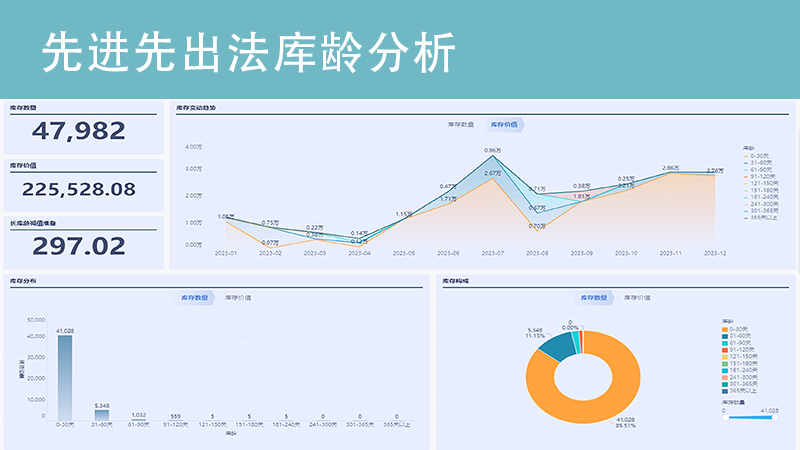This screenshot has width=800, height=450.
Task: Click cyan 61-90天 swatch in donut legend
Action: coord(724,343)
